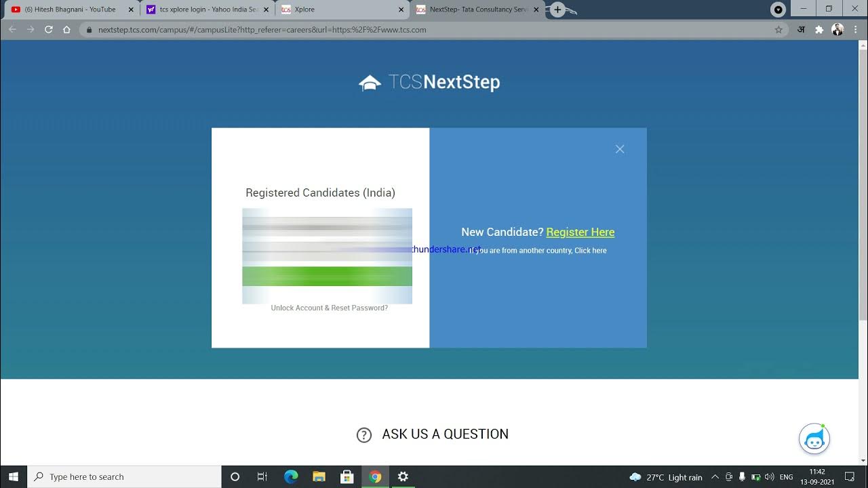Screen dimensions: 868x488
Task: Click the address bar URL
Action: pyautogui.click(x=262, y=30)
